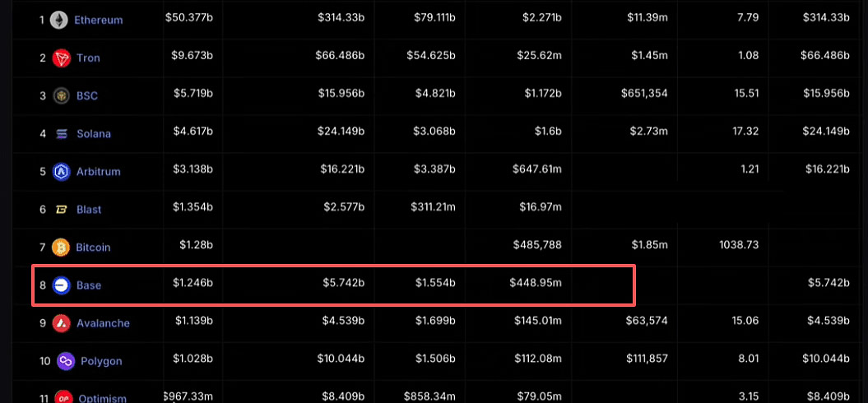Image resolution: width=868 pixels, height=403 pixels.
Task: Open the Solana chain link
Action: point(94,134)
